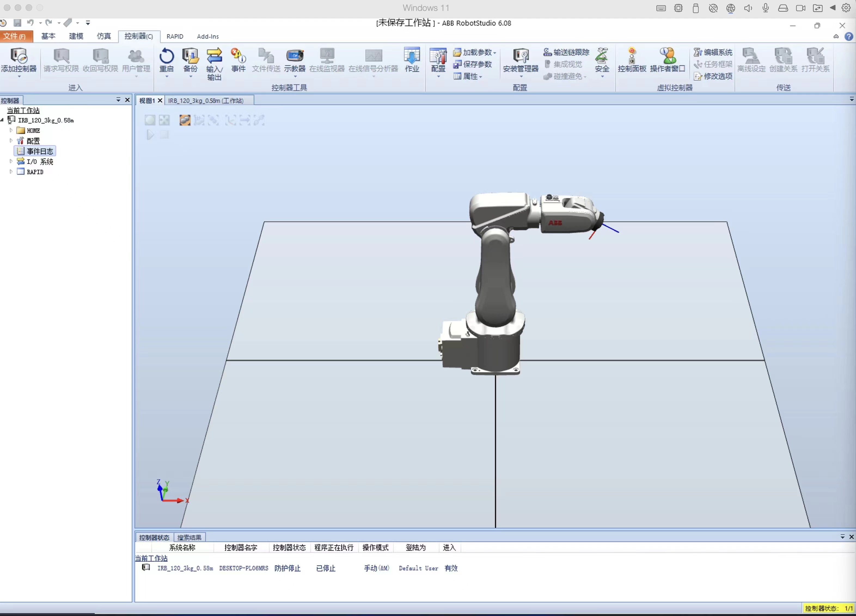Click the Undo icon in quick access toolbar

tap(30, 23)
